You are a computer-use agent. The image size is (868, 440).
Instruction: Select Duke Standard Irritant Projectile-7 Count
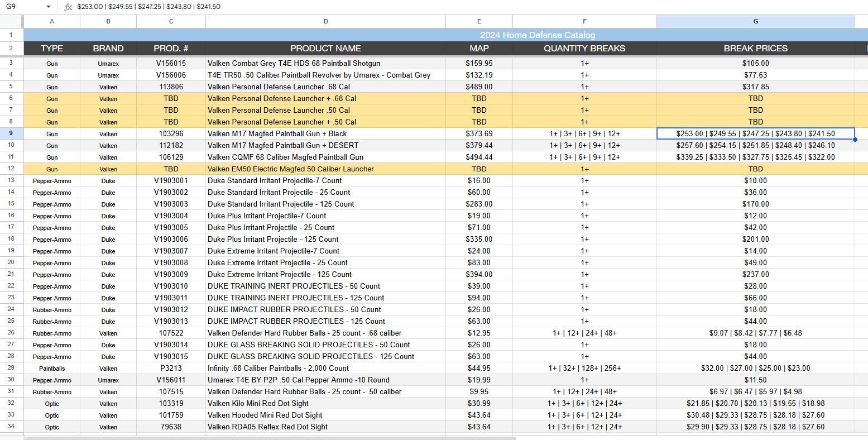click(325, 180)
